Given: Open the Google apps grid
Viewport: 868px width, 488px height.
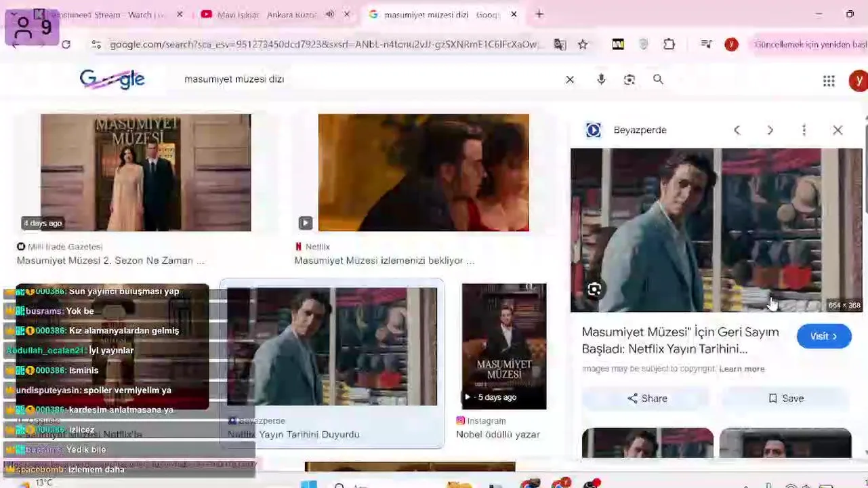Looking at the screenshot, I should point(829,81).
